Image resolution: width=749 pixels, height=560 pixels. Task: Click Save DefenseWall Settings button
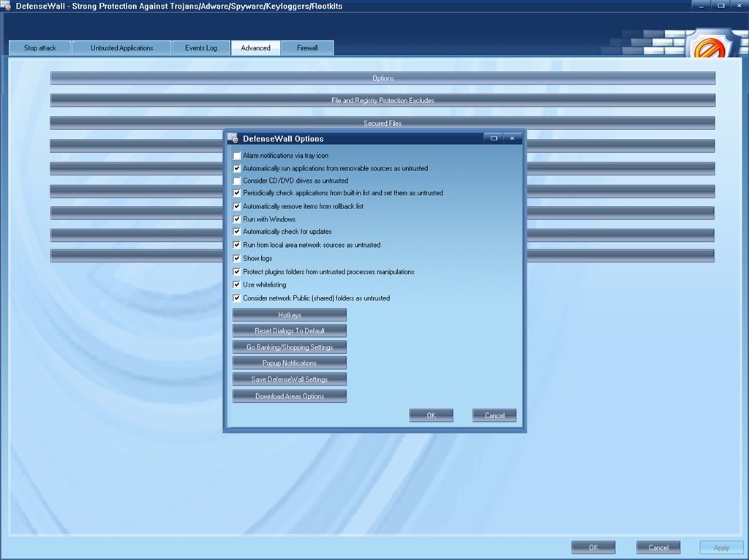(x=290, y=379)
